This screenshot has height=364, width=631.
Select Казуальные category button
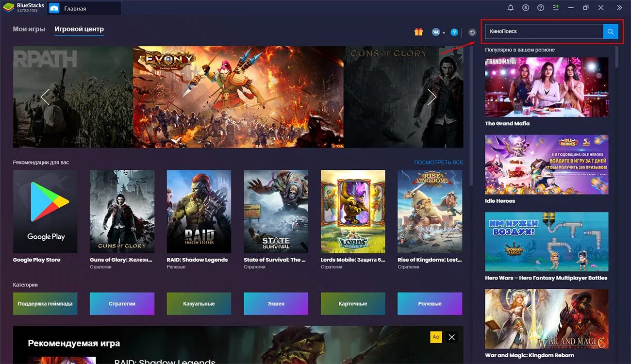(x=199, y=304)
